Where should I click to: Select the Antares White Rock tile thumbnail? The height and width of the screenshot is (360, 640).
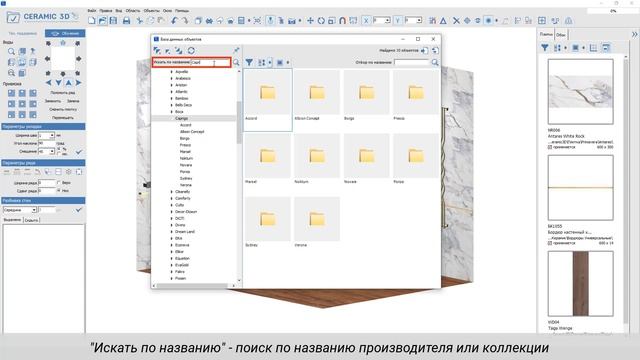click(x=580, y=91)
